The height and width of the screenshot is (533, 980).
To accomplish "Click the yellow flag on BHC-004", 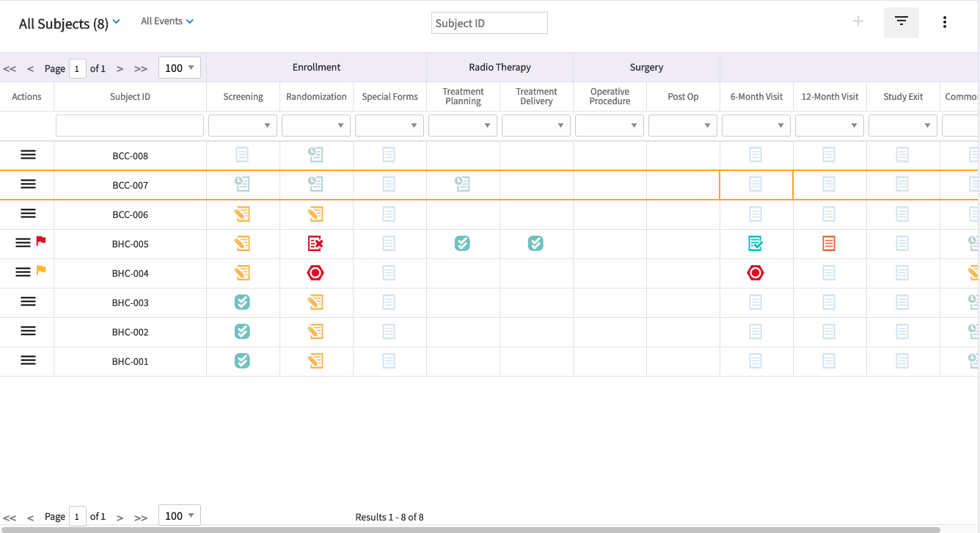I will [42, 270].
